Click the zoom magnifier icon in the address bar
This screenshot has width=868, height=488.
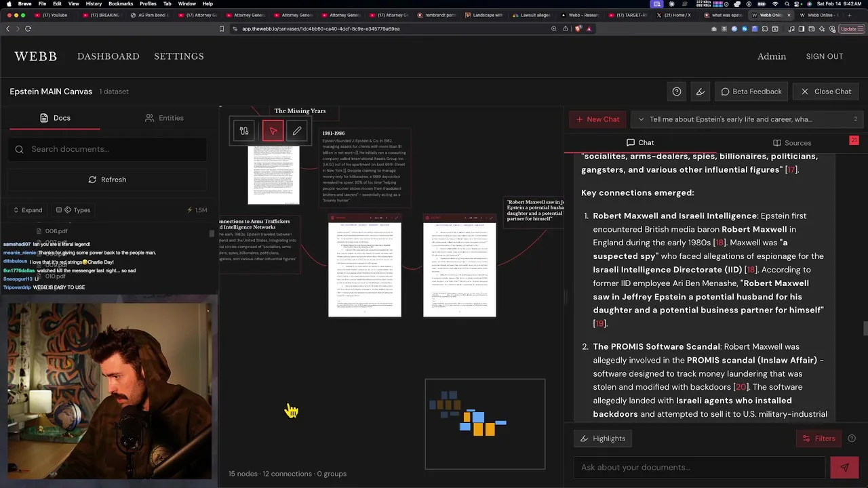tap(554, 28)
